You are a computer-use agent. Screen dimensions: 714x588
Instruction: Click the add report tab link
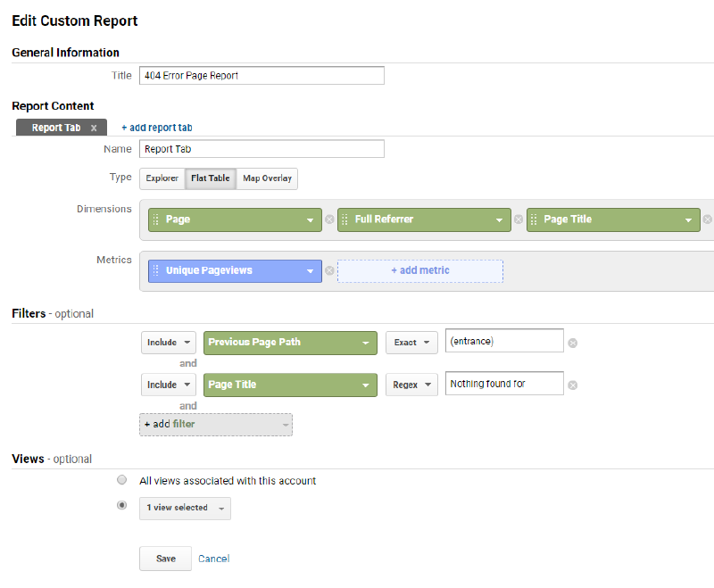point(157,128)
